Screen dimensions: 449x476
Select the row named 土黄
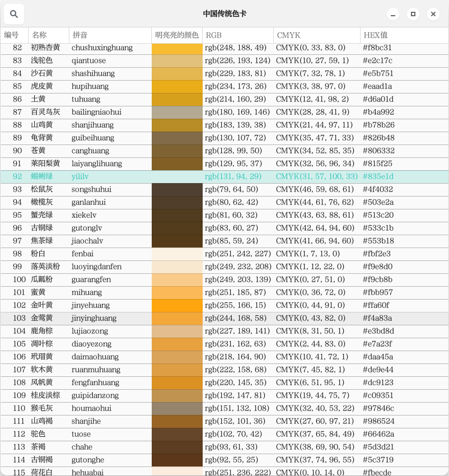[x=225, y=100]
